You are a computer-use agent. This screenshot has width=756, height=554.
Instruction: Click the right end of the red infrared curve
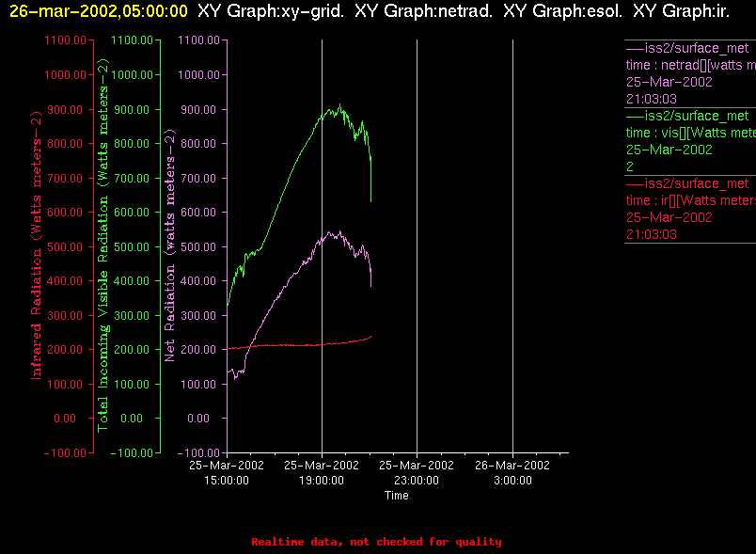[x=370, y=337]
